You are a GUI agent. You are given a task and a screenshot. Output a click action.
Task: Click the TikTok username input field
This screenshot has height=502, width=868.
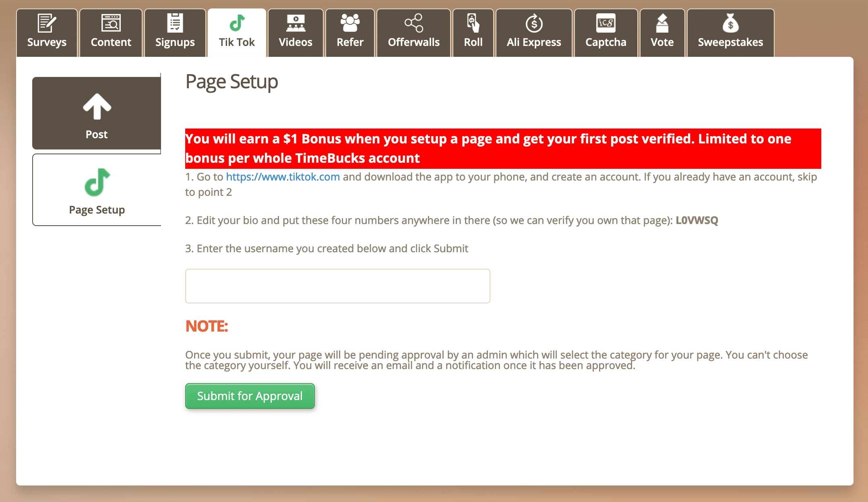coord(337,286)
